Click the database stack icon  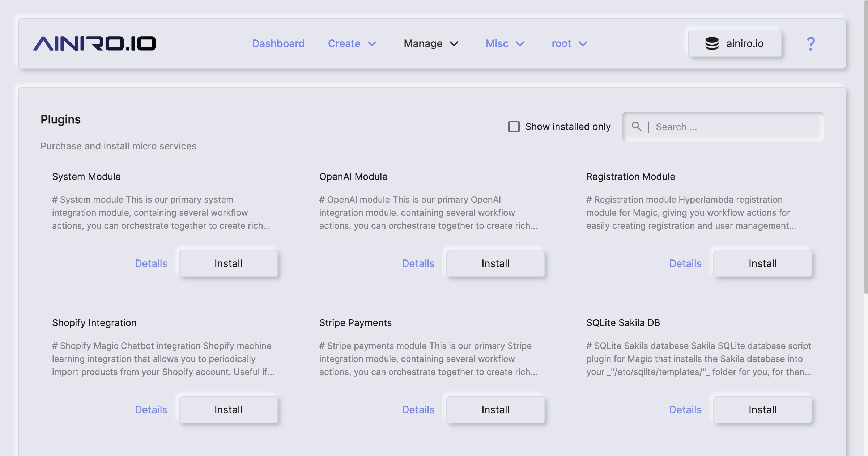coord(712,43)
